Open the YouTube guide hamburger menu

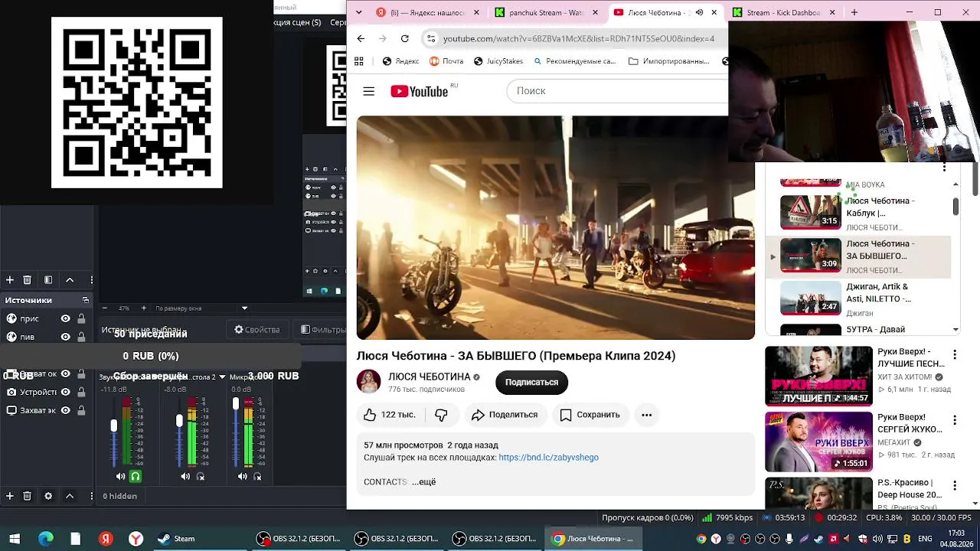point(369,91)
